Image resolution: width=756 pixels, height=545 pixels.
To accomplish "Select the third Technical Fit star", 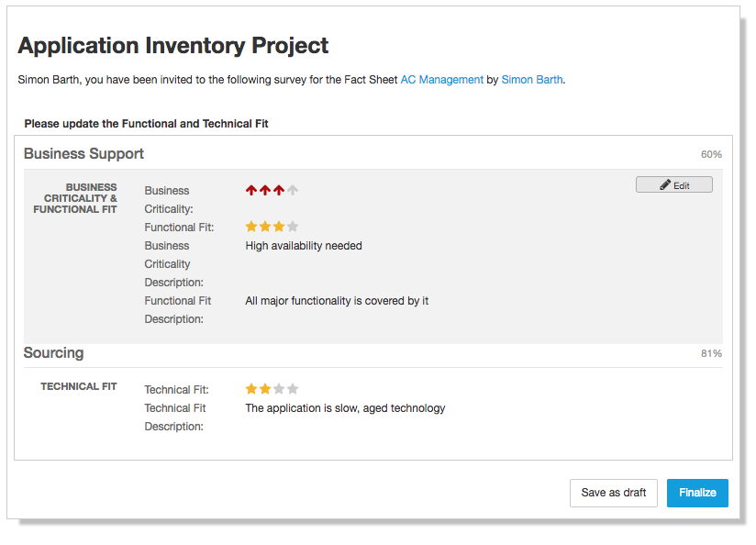I will [x=278, y=388].
